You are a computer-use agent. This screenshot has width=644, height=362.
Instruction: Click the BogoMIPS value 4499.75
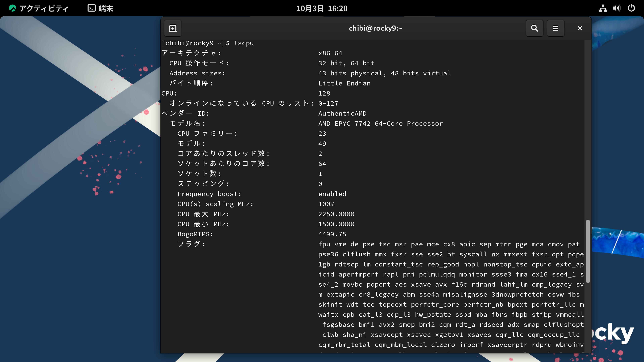[332, 234]
